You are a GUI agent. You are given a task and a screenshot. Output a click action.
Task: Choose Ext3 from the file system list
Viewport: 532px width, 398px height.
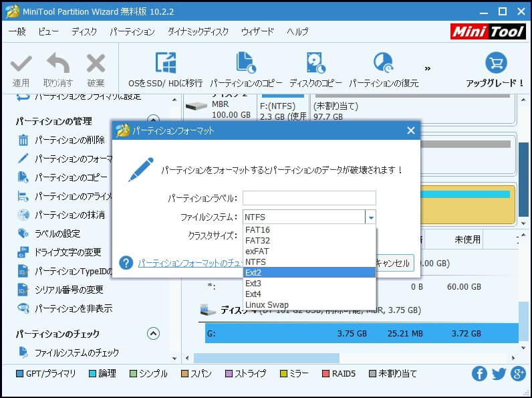point(309,283)
